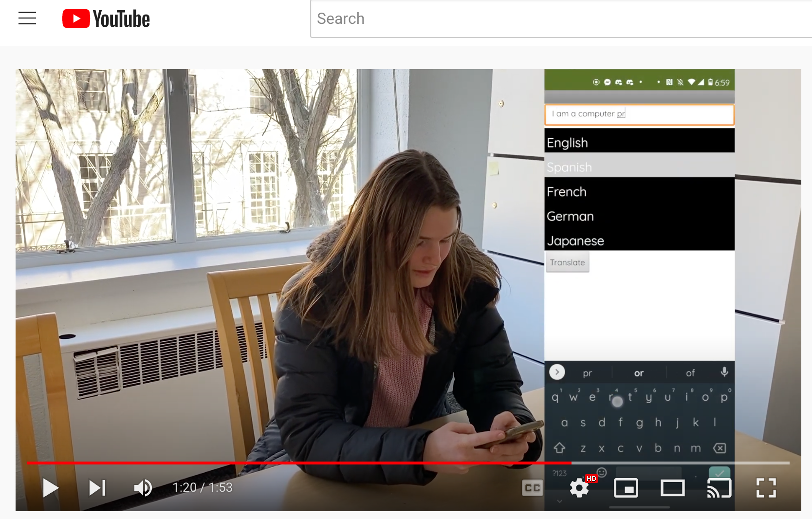Click the 'I am a computer pr' text box

point(639,114)
